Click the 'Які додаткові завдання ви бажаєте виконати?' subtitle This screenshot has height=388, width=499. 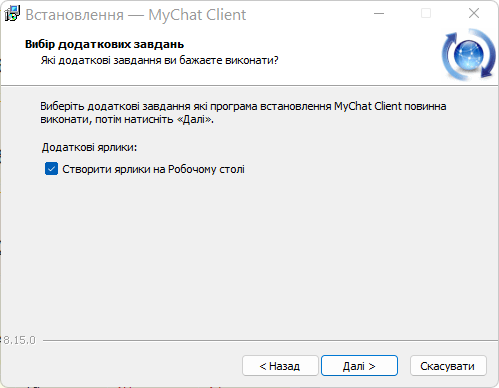(x=159, y=60)
